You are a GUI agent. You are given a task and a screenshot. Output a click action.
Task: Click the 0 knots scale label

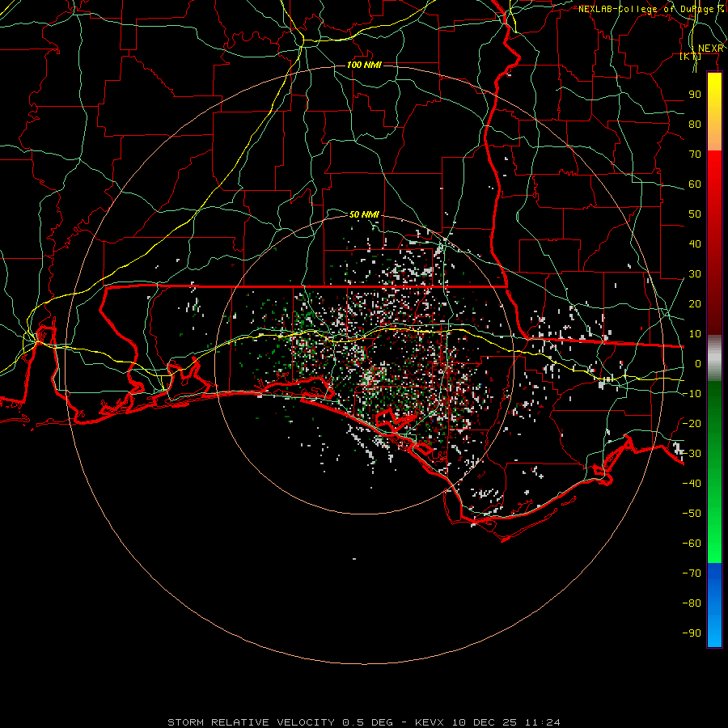pos(698,363)
